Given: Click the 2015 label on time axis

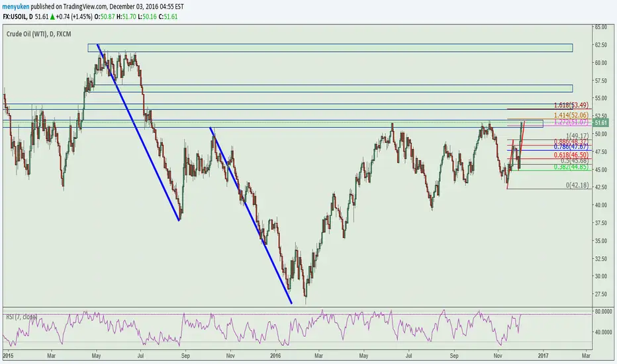Looking at the screenshot, I should (8, 356).
